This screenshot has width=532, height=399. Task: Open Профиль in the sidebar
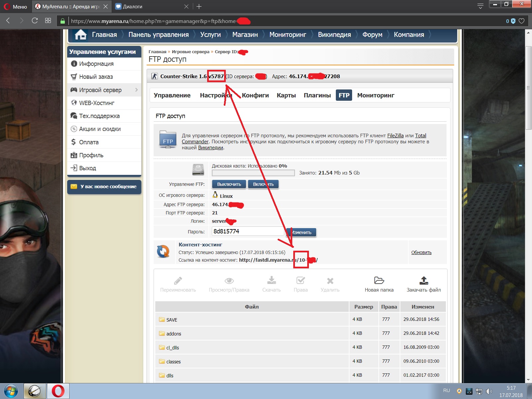[104, 155]
